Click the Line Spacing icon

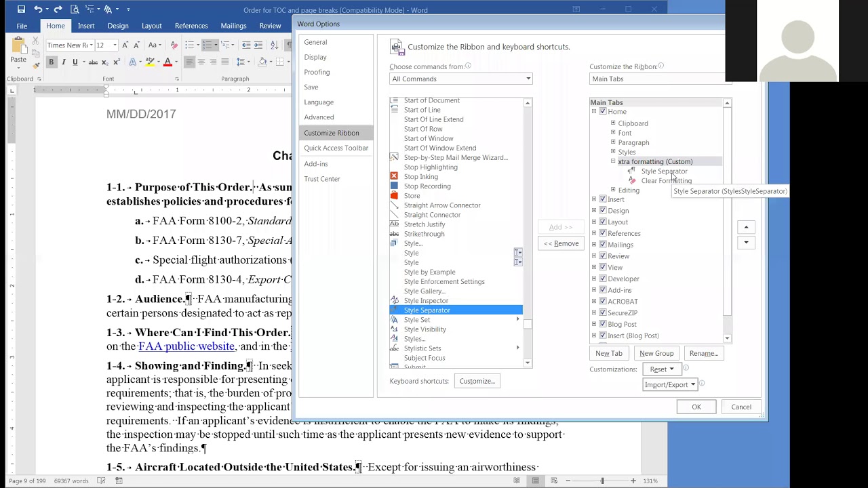(x=240, y=62)
